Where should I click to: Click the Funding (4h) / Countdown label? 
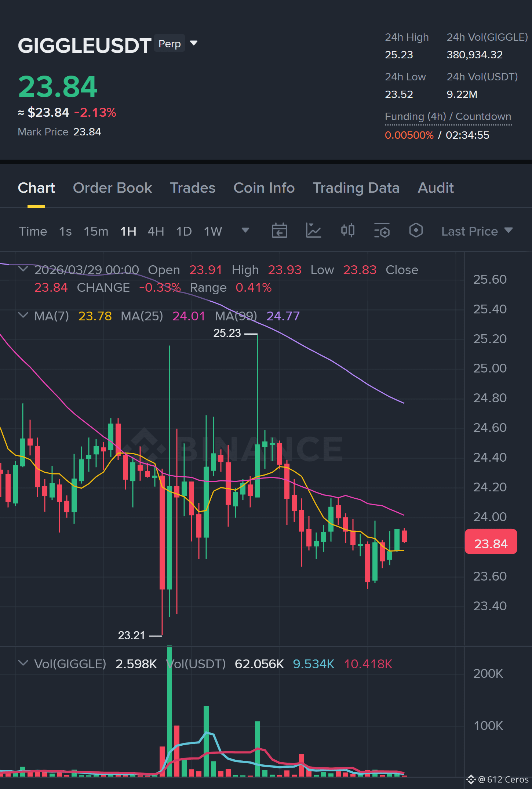point(448,117)
